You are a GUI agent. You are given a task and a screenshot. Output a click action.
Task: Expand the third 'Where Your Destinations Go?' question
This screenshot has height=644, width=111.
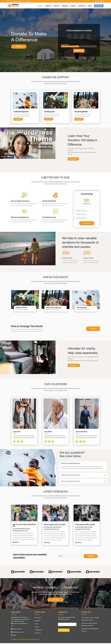[83, 481]
